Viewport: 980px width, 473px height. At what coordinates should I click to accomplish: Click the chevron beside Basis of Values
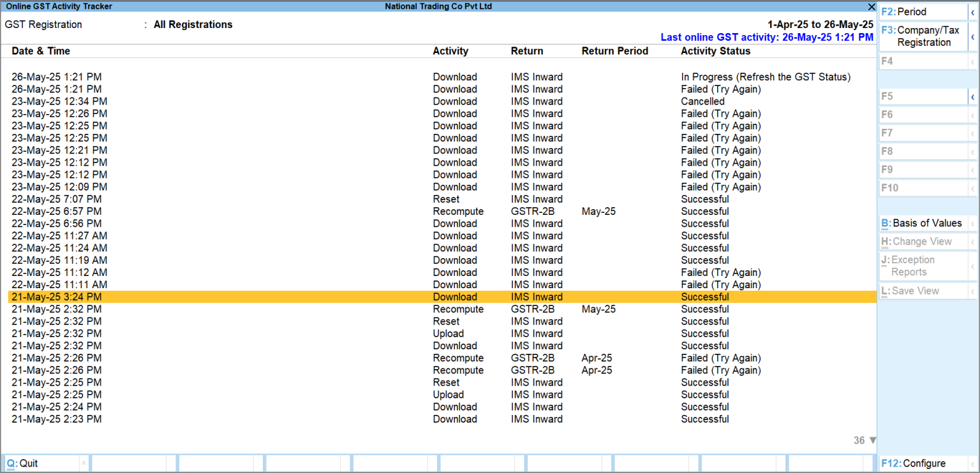coord(973,224)
